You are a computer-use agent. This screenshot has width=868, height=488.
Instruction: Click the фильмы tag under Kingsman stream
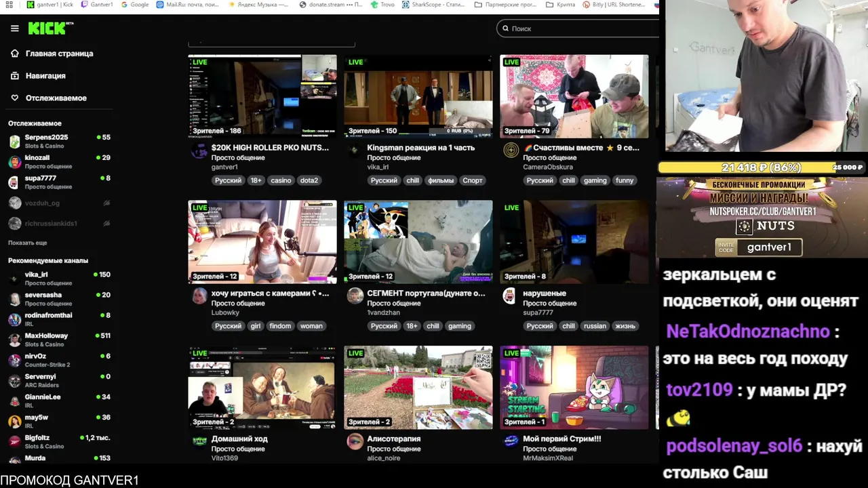coord(441,180)
